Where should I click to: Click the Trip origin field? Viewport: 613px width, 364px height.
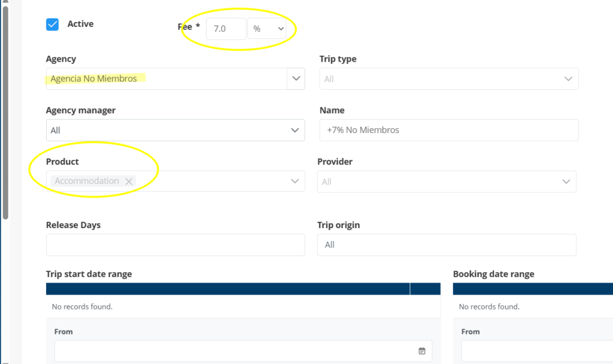(x=447, y=245)
